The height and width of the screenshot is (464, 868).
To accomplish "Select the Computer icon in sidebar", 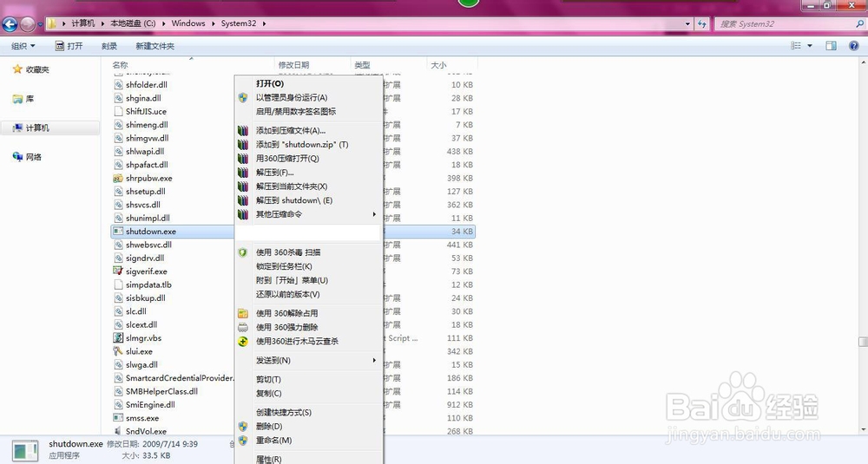I will coord(17,127).
